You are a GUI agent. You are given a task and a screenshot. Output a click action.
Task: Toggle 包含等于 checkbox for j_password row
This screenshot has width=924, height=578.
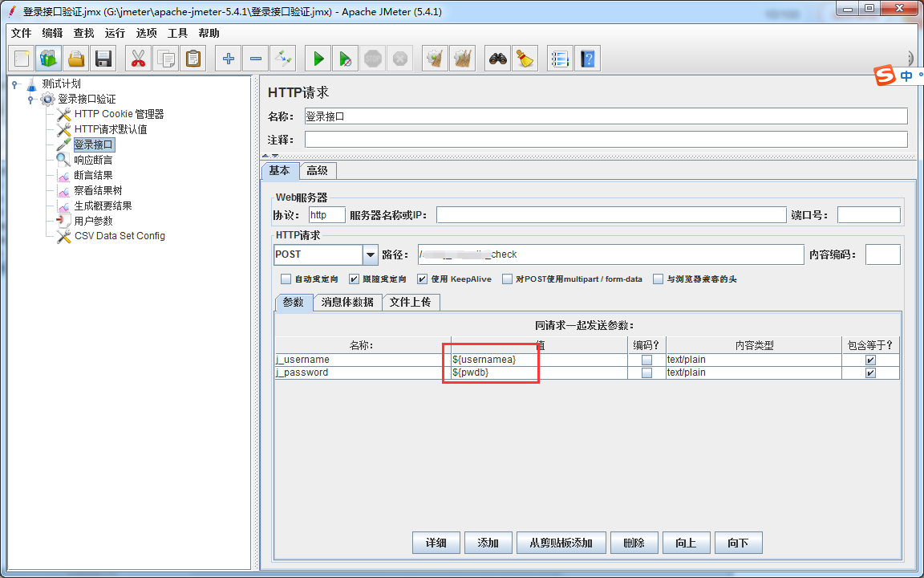[x=870, y=372]
